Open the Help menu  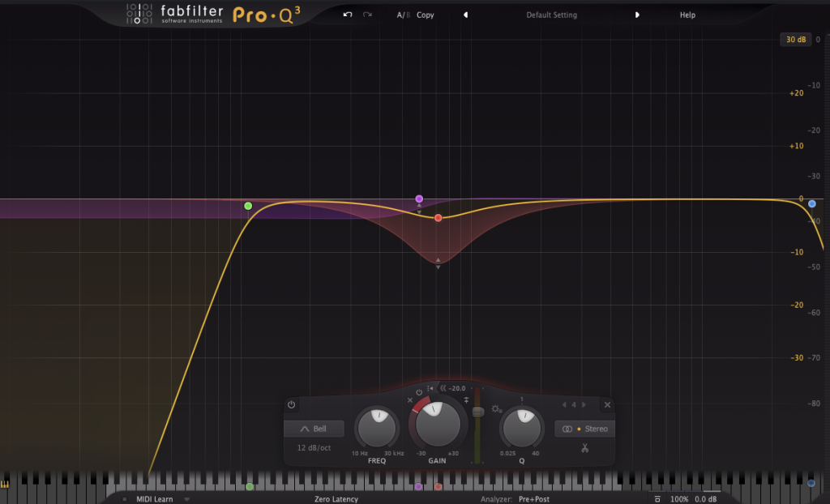pos(687,15)
